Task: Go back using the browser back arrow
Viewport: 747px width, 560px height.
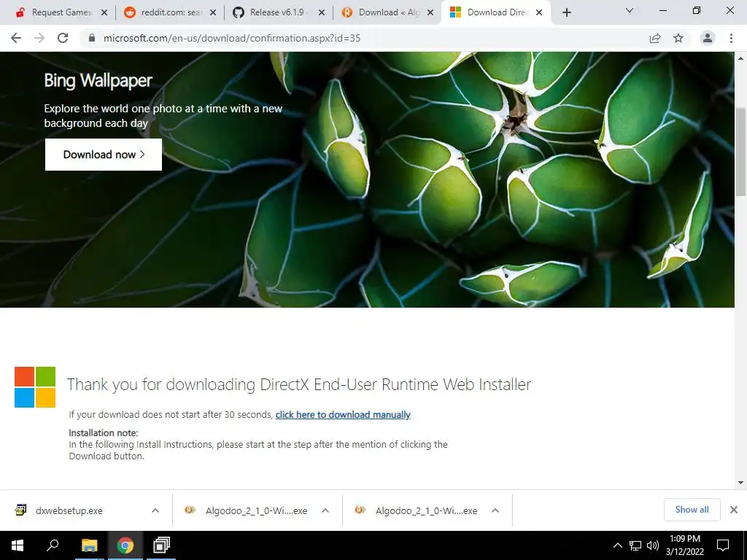Action: [16, 38]
